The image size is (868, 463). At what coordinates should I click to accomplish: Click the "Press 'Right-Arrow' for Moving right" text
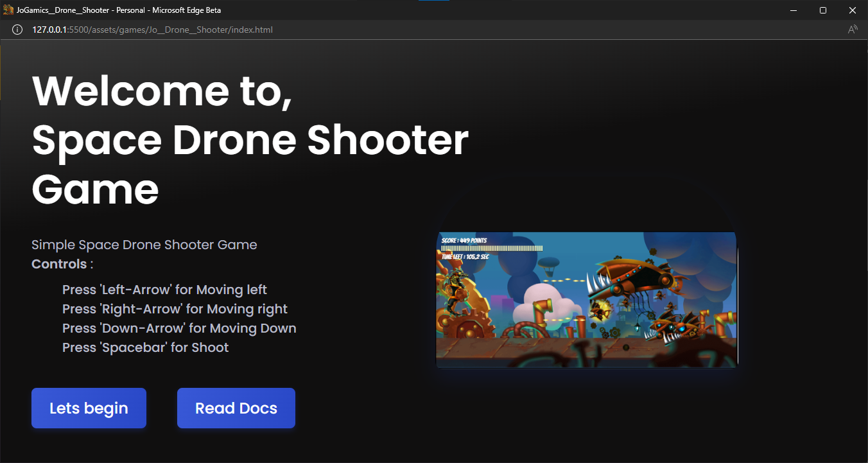tap(175, 309)
